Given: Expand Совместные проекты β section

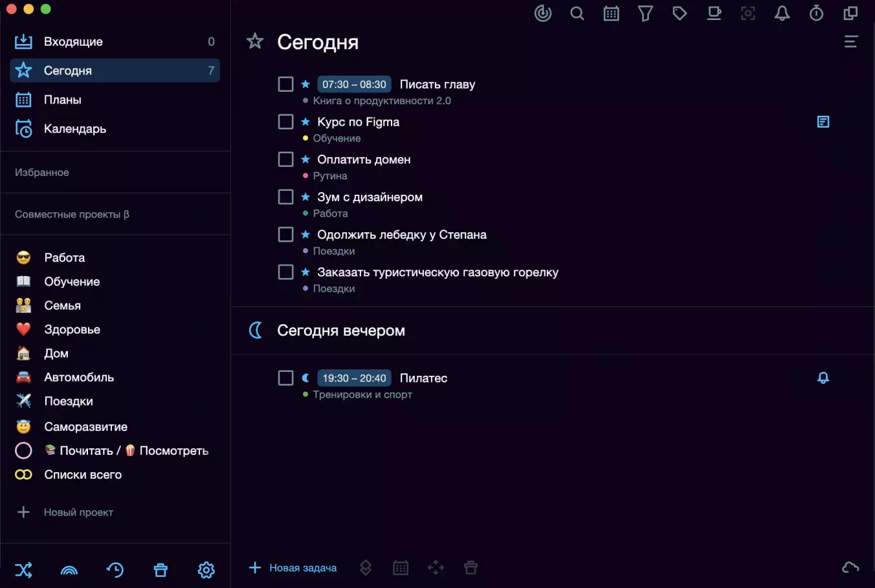Looking at the screenshot, I should click(x=72, y=214).
